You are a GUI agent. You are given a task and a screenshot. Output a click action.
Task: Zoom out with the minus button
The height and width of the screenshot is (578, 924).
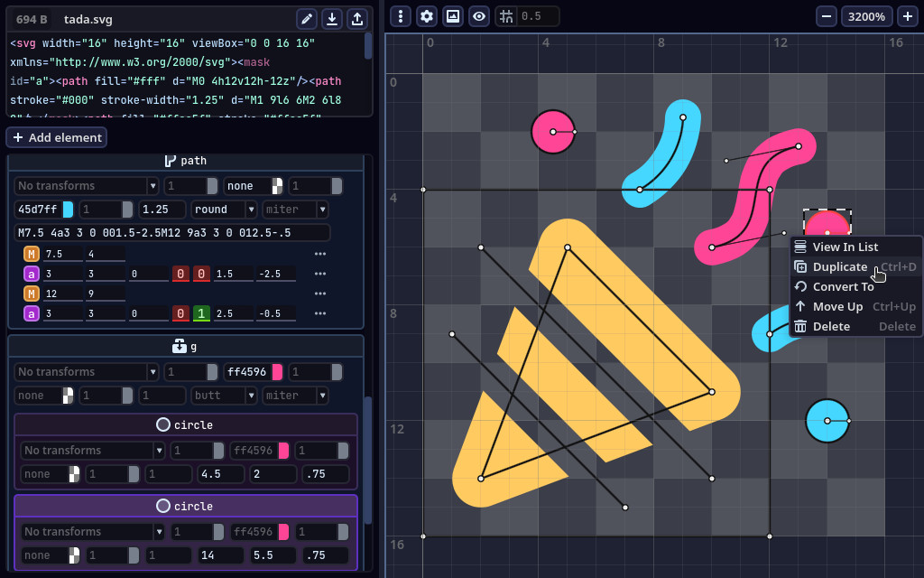point(827,16)
